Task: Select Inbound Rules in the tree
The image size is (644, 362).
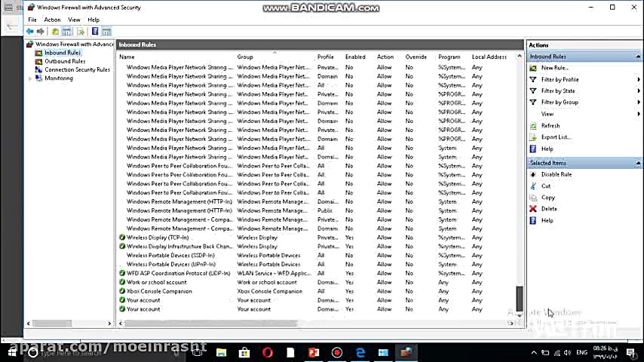Action: coord(62,53)
